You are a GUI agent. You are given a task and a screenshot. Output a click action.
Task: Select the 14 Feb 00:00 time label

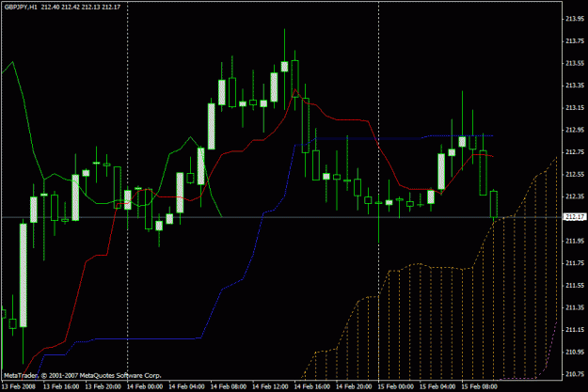145,386
